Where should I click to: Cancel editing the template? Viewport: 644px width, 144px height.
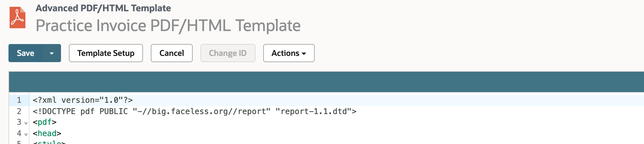click(172, 53)
